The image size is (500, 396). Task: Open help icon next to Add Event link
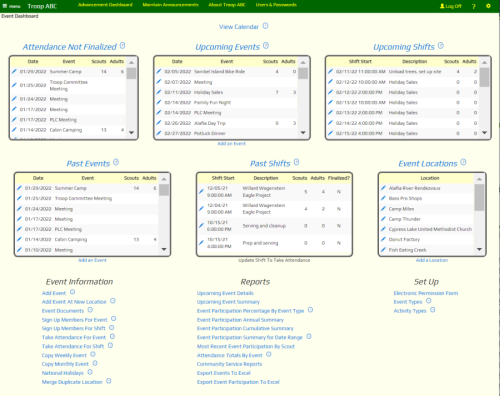pyautogui.click(x=72, y=292)
